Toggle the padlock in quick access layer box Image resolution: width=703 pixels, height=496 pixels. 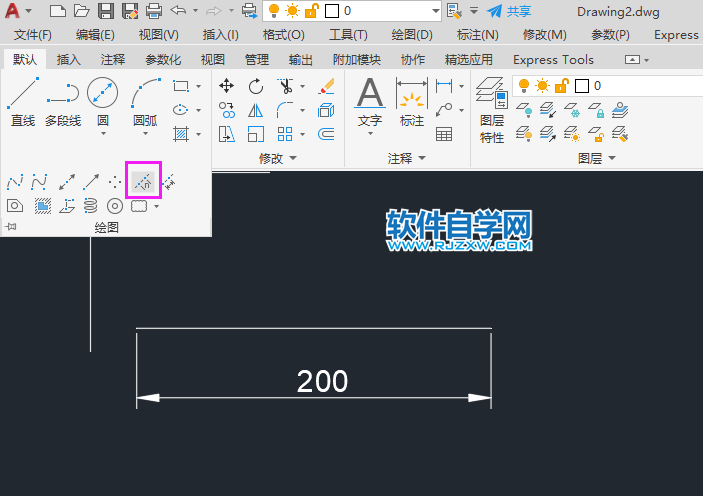pos(311,11)
